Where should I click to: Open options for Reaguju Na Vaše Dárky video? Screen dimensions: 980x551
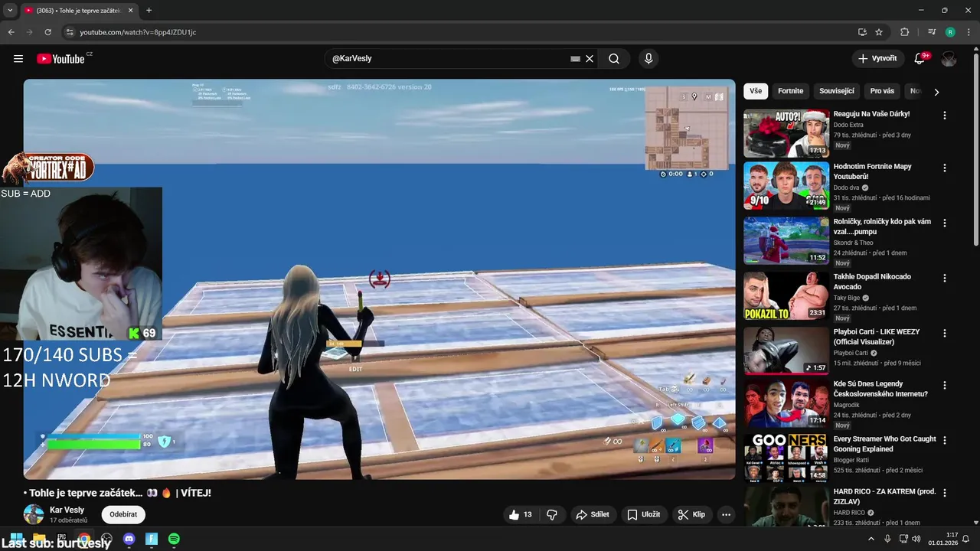click(x=944, y=116)
